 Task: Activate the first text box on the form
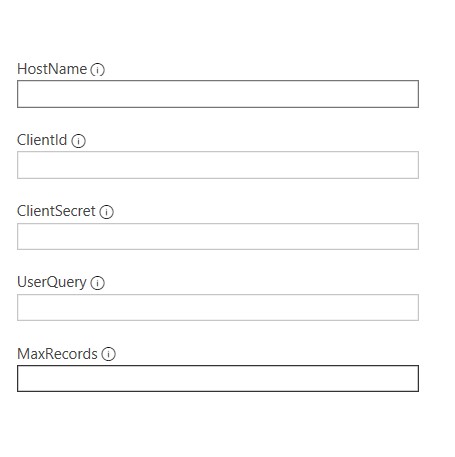pyautogui.click(x=218, y=94)
